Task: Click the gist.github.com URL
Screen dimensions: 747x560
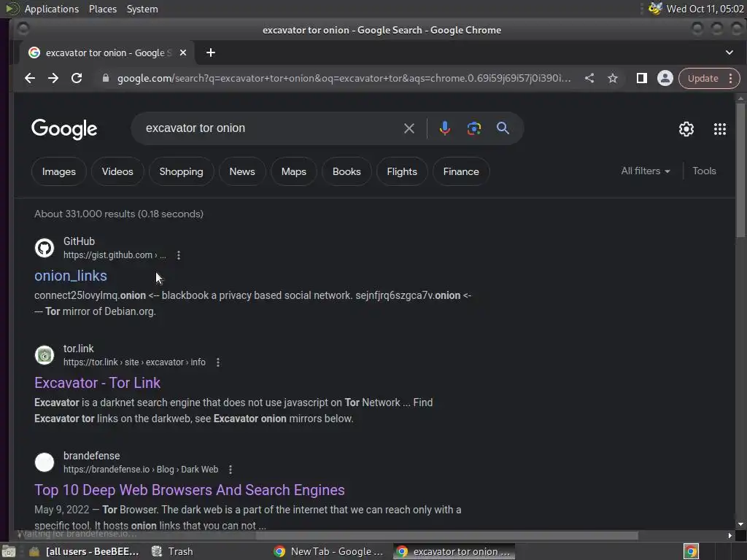Action: 115,255
